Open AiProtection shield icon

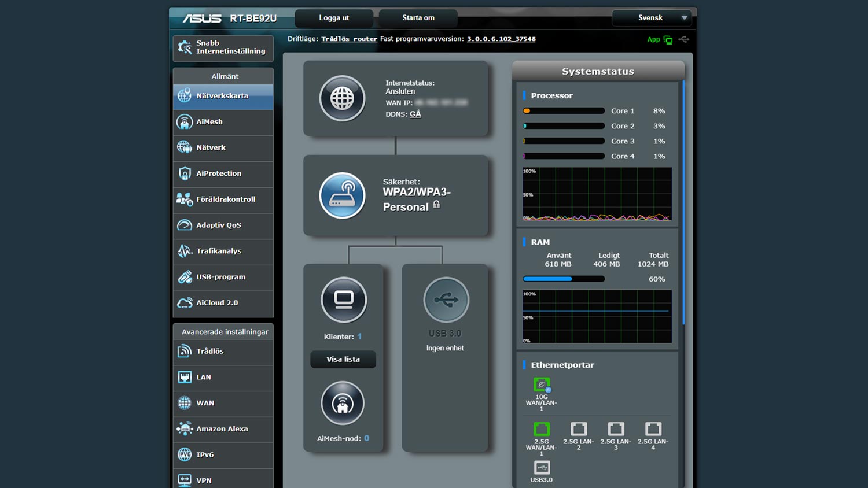[x=185, y=173]
